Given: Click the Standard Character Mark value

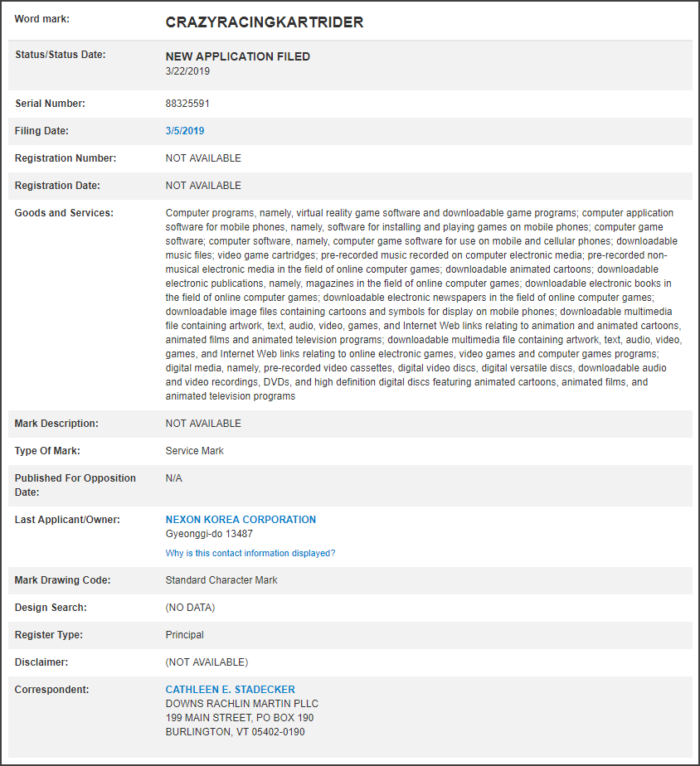Looking at the screenshot, I should pyautogui.click(x=221, y=580).
